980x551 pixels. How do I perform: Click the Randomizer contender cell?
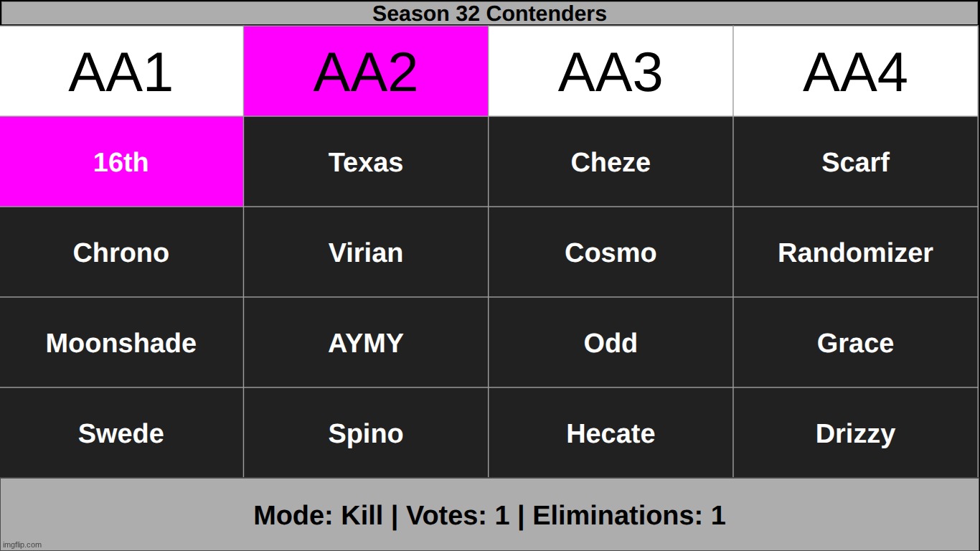855,253
